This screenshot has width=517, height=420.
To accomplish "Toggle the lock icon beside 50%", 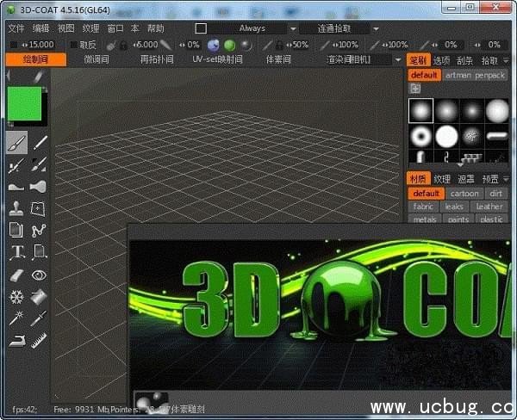I will [279, 45].
